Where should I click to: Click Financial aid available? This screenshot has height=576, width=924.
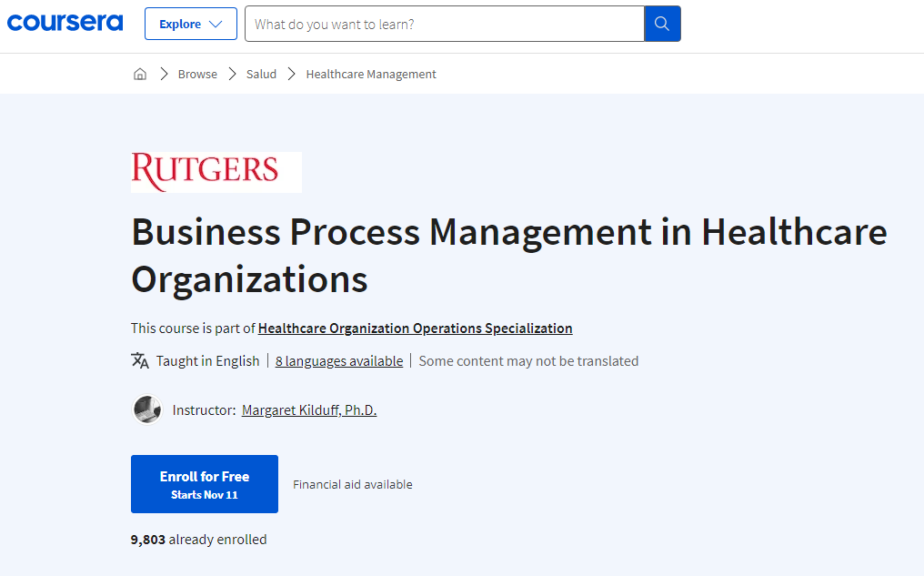(352, 484)
